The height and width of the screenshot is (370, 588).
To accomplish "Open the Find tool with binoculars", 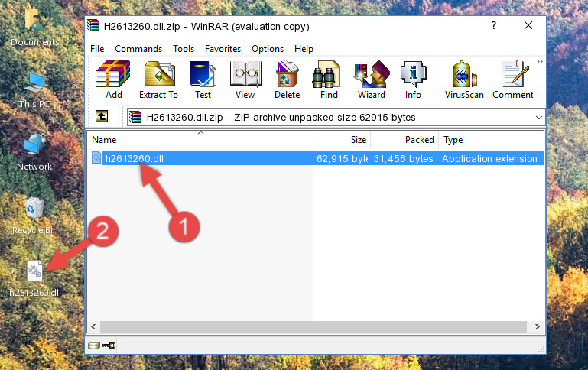I will [329, 80].
